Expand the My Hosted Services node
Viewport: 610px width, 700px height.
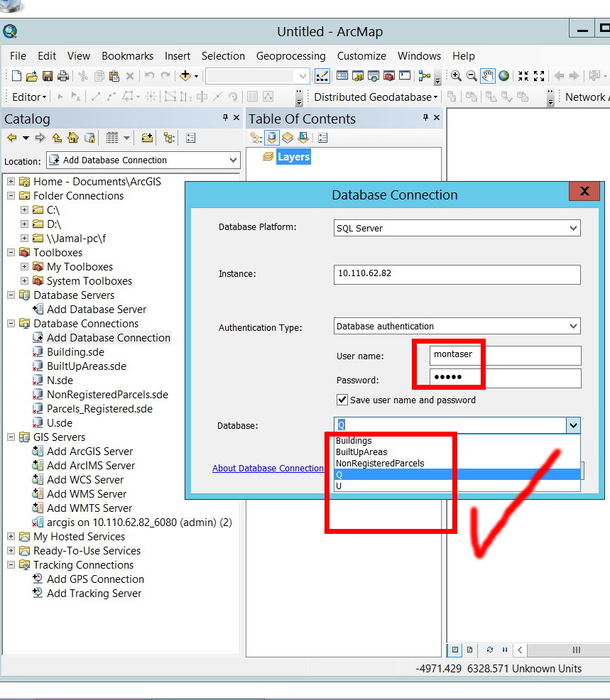click(x=11, y=536)
